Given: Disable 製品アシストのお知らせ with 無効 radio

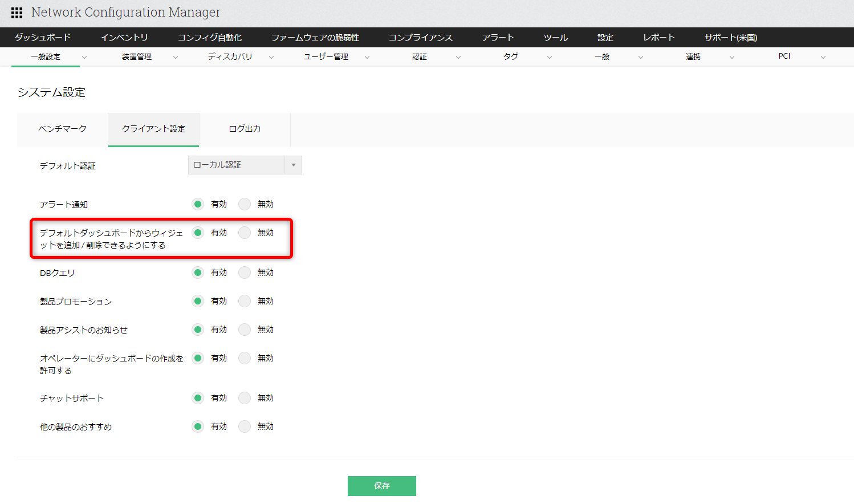Looking at the screenshot, I should (245, 330).
